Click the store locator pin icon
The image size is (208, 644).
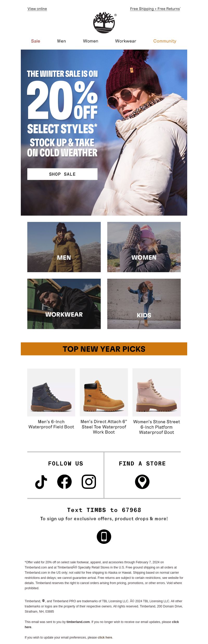142,482
